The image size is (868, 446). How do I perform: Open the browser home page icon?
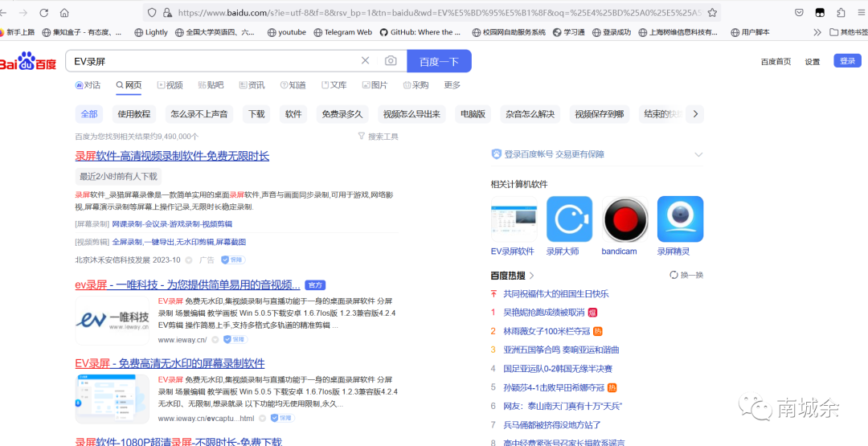click(x=64, y=13)
